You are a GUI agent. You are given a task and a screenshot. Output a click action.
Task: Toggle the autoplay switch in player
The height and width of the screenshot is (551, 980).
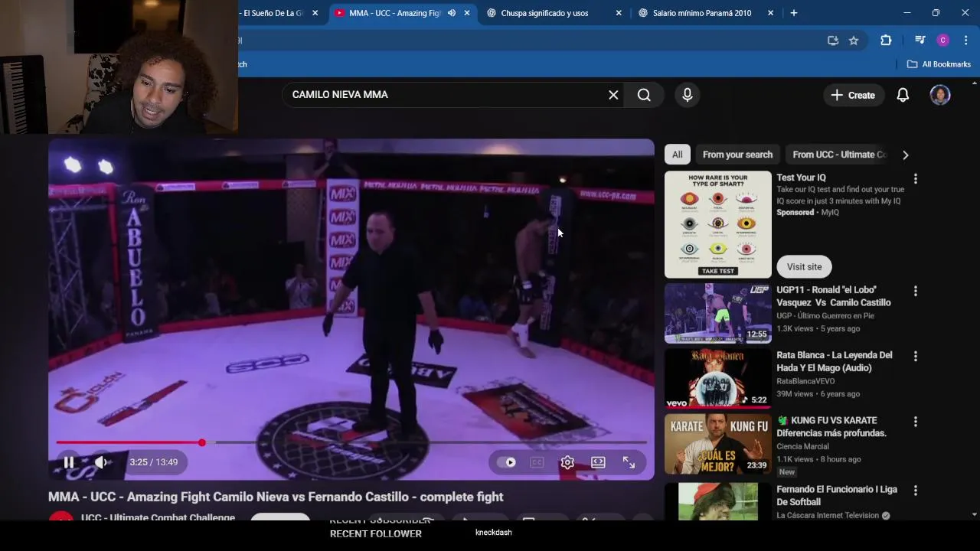click(507, 462)
